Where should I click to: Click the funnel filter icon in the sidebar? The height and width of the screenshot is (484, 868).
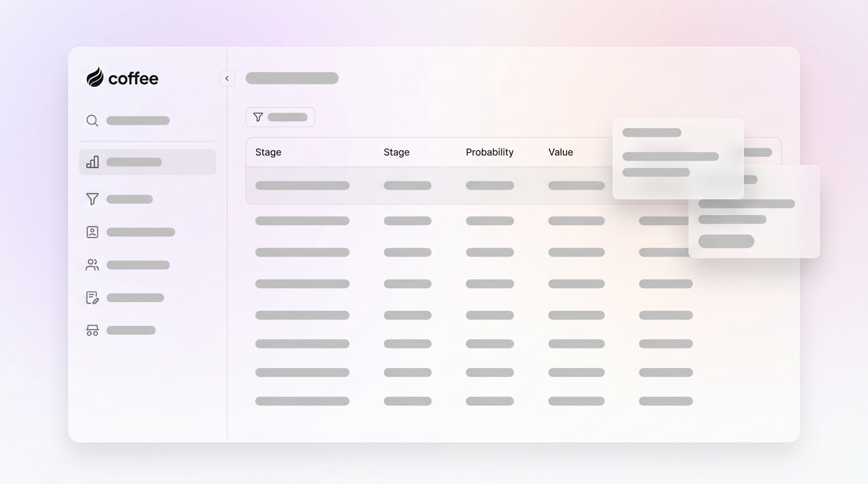(92, 199)
